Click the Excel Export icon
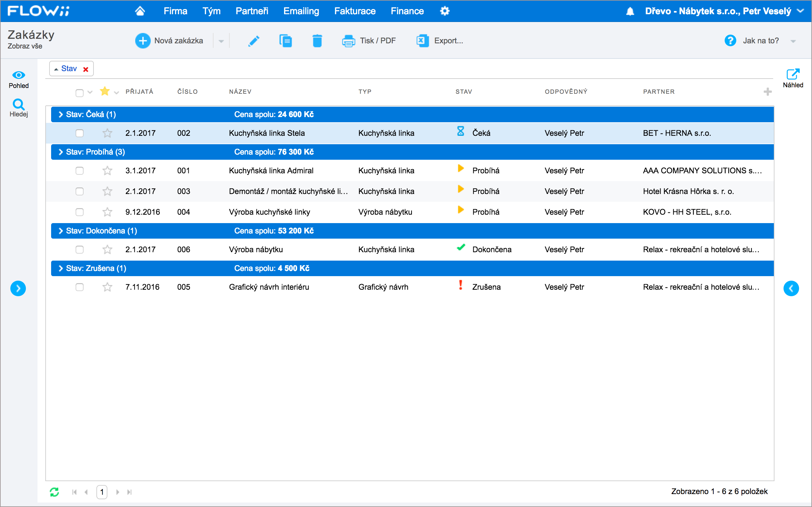 [422, 41]
